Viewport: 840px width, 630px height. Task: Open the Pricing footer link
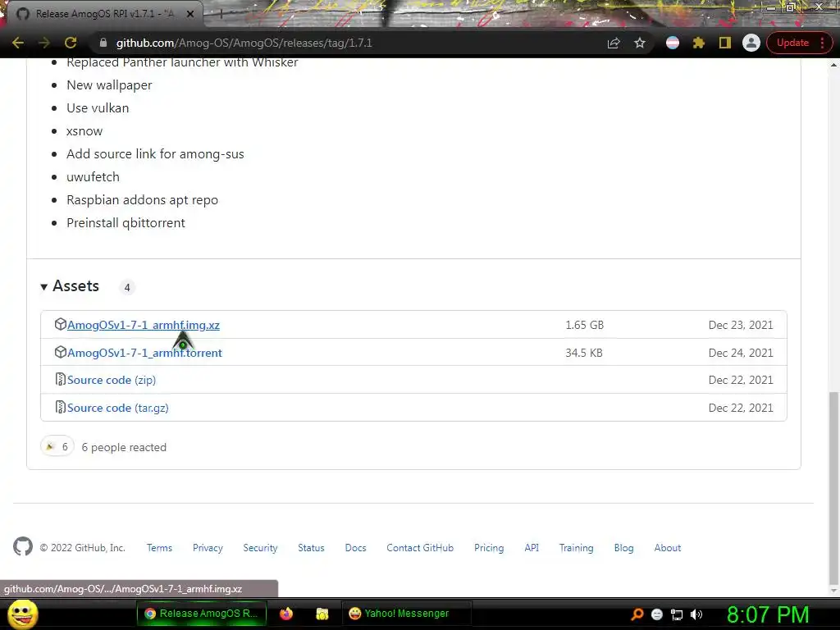(x=489, y=548)
